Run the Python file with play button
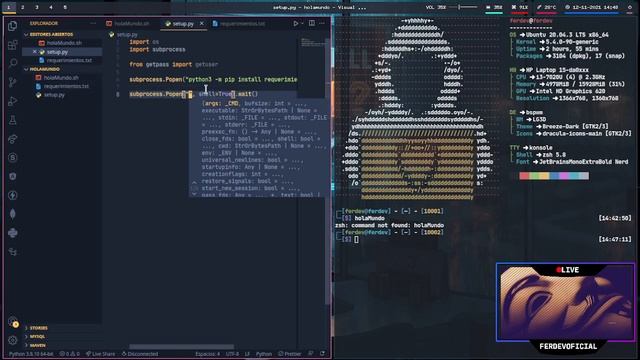 tap(296, 24)
